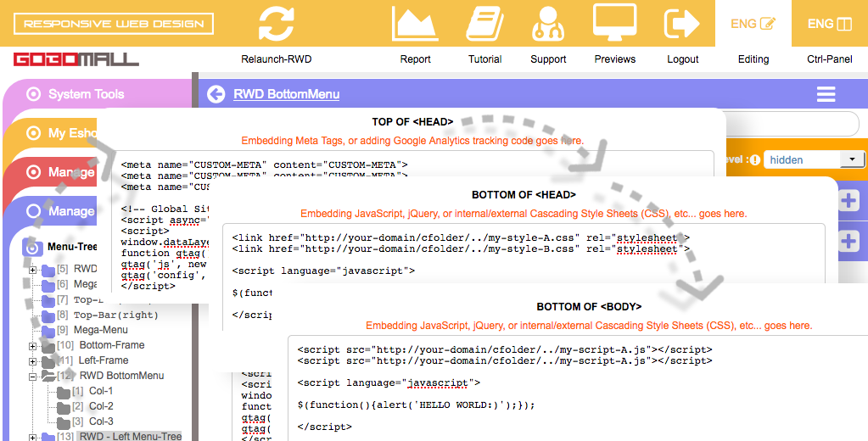
Task: Click the Responsive Web Design badge
Action: click(114, 24)
